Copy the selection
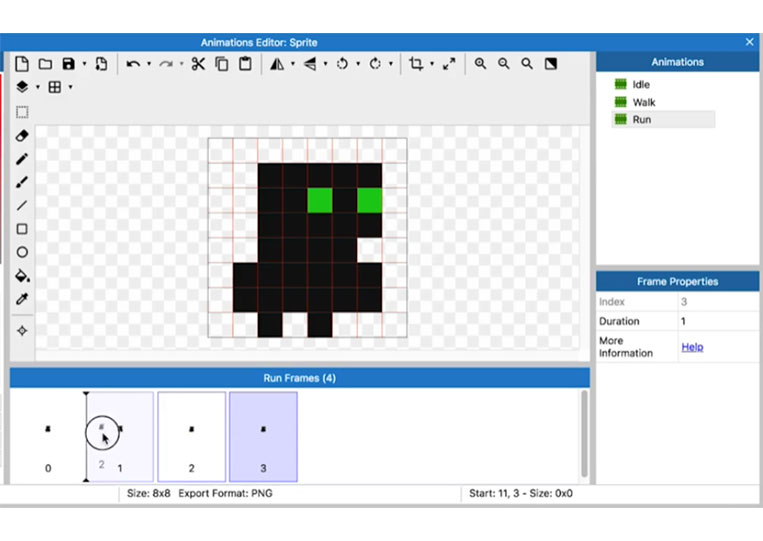763x541 pixels. (222, 64)
